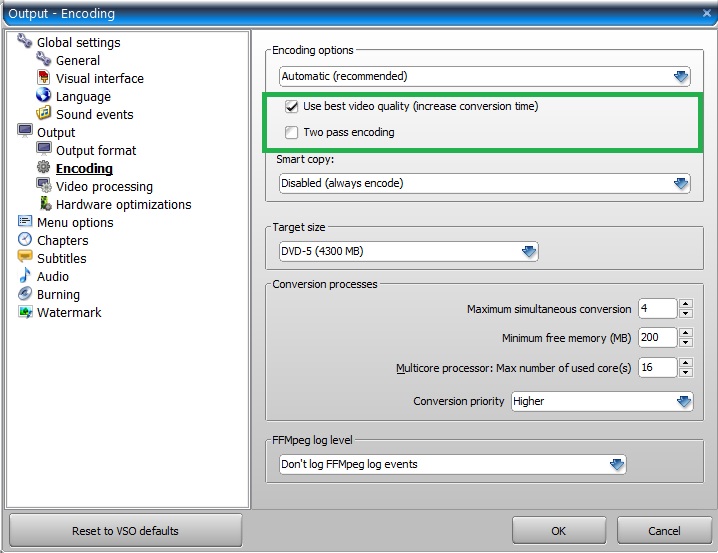Decrease Max number of used cores
Viewport: 718px width, 553px height.
point(685,373)
